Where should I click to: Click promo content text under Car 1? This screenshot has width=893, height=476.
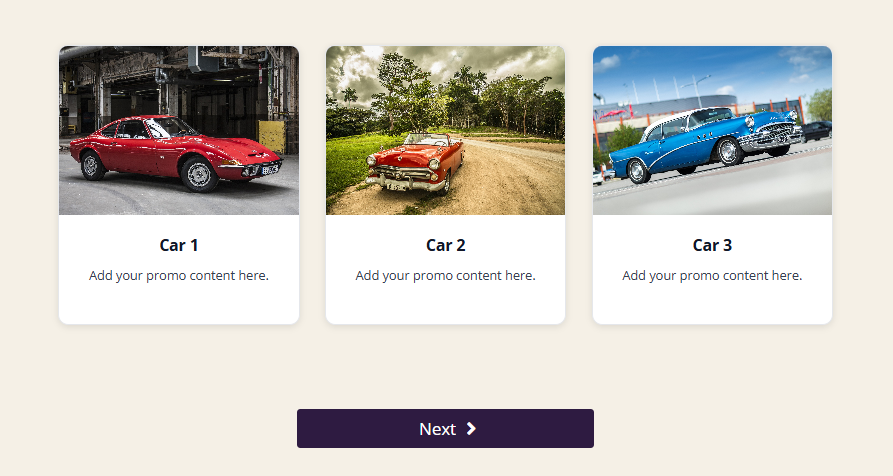[179, 276]
